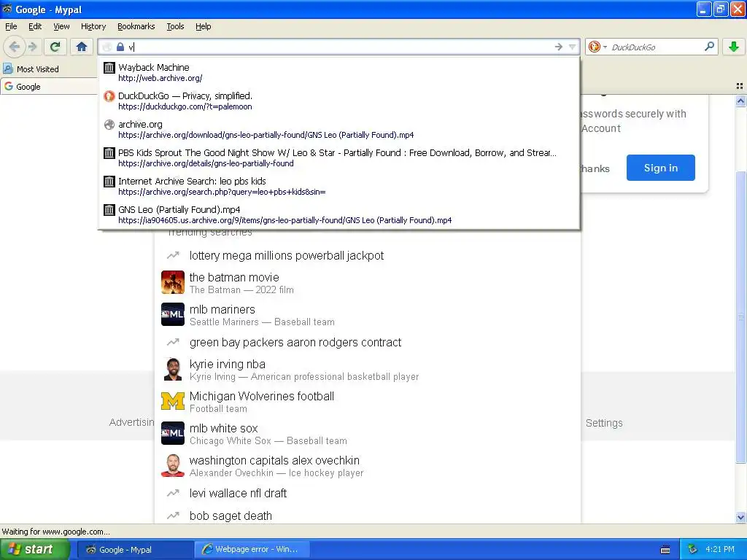This screenshot has width=747, height=560.
Task: Open the View menu
Action: pyautogui.click(x=61, y=26)
